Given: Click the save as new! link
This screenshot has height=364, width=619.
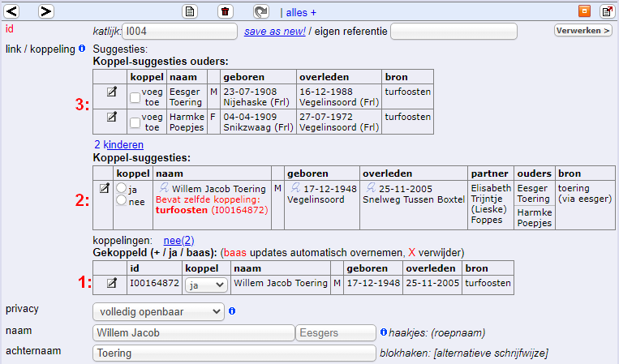Looking at the screenshot, I should pyautogui.click(x=275, y=31).
